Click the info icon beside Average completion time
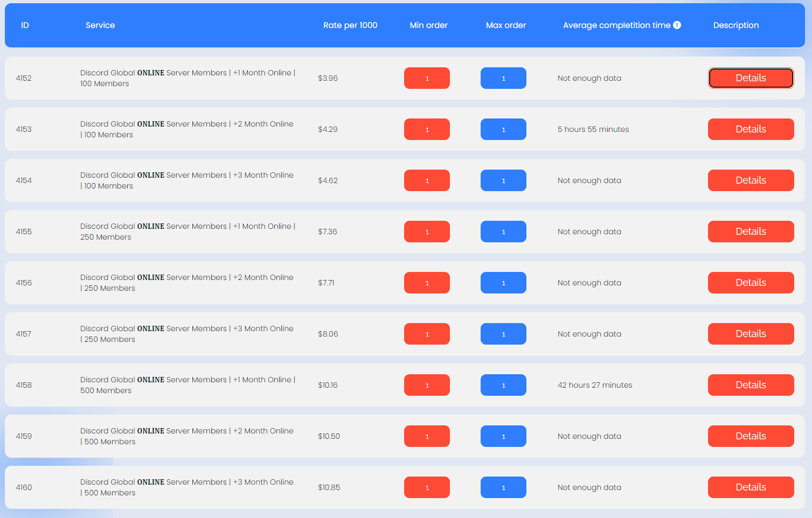 tap(677, 25)
